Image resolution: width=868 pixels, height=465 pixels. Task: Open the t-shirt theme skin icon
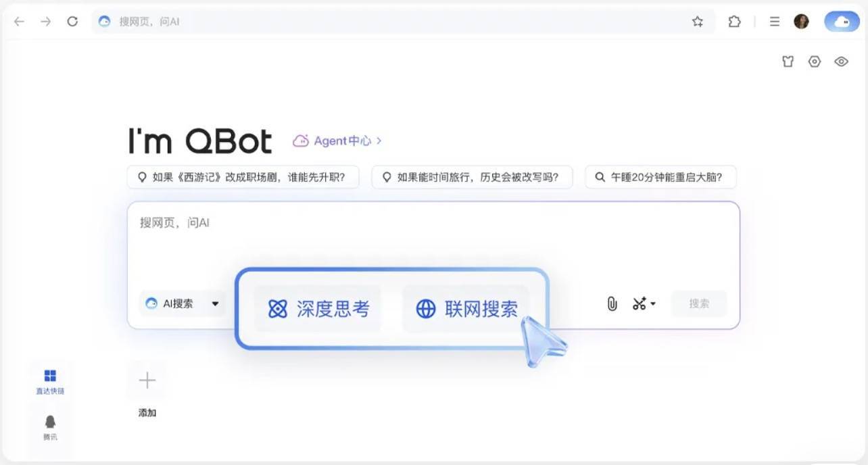point(788,61)
